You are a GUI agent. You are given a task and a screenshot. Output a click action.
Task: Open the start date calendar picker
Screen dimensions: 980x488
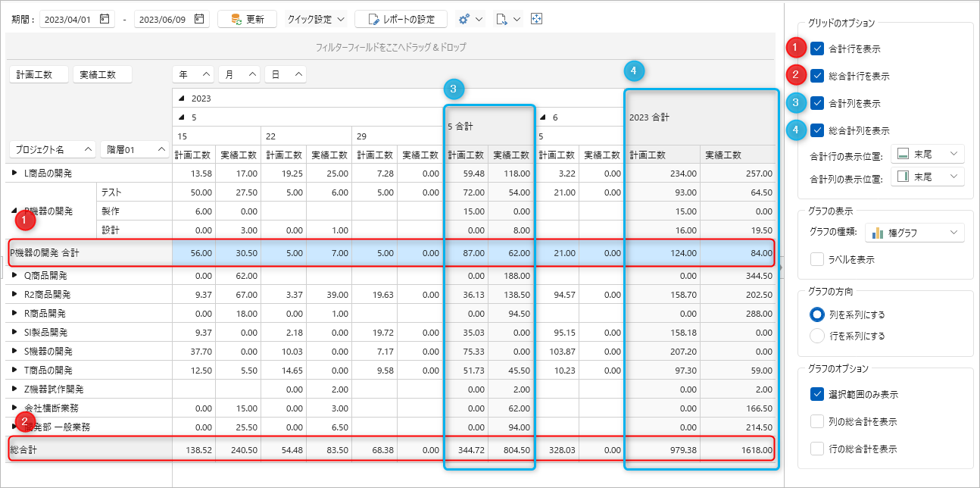(105, 19)
